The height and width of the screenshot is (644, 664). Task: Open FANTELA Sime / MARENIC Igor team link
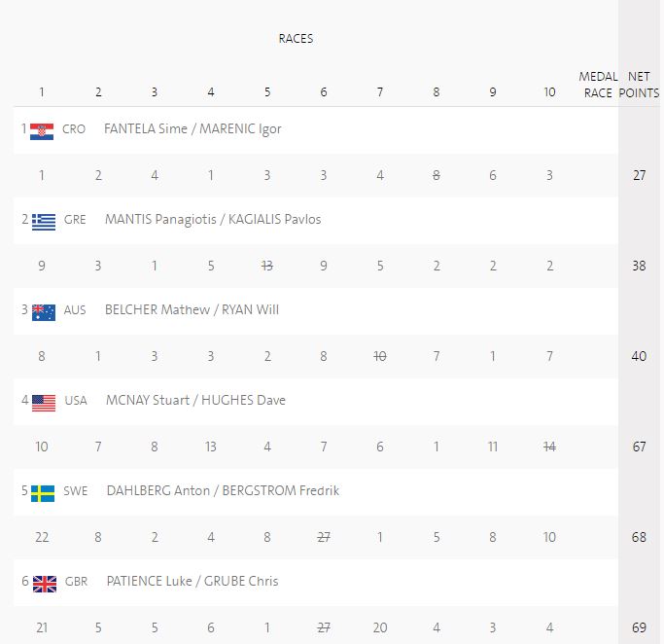point(192,128)
